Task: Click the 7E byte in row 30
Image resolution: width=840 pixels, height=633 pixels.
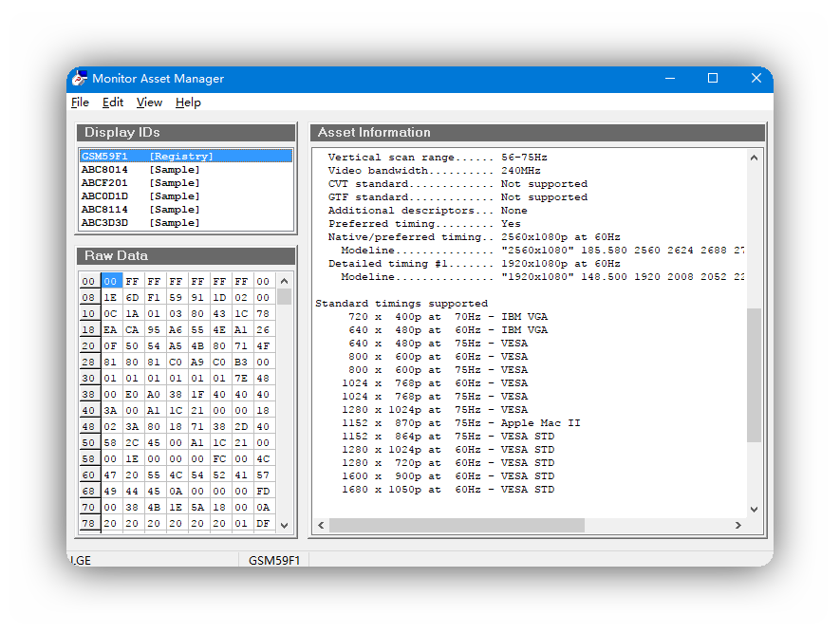Action: (241, 378)
